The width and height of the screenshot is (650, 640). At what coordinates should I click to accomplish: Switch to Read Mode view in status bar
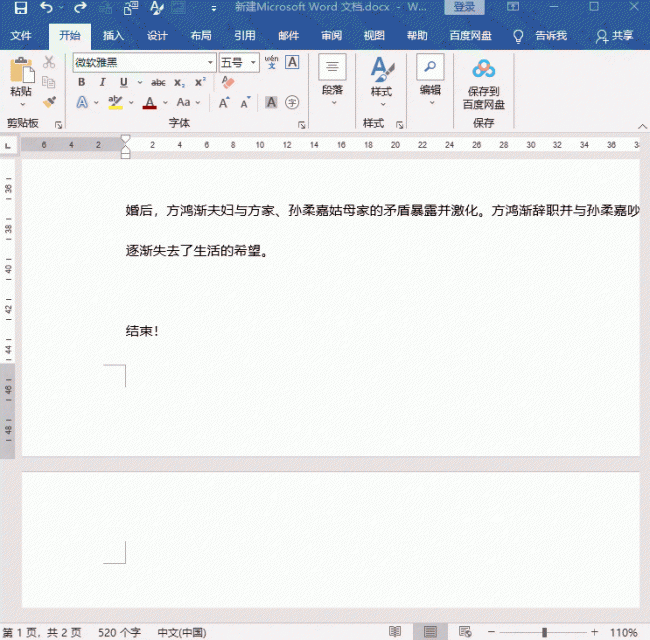click(x=395, y=632)
